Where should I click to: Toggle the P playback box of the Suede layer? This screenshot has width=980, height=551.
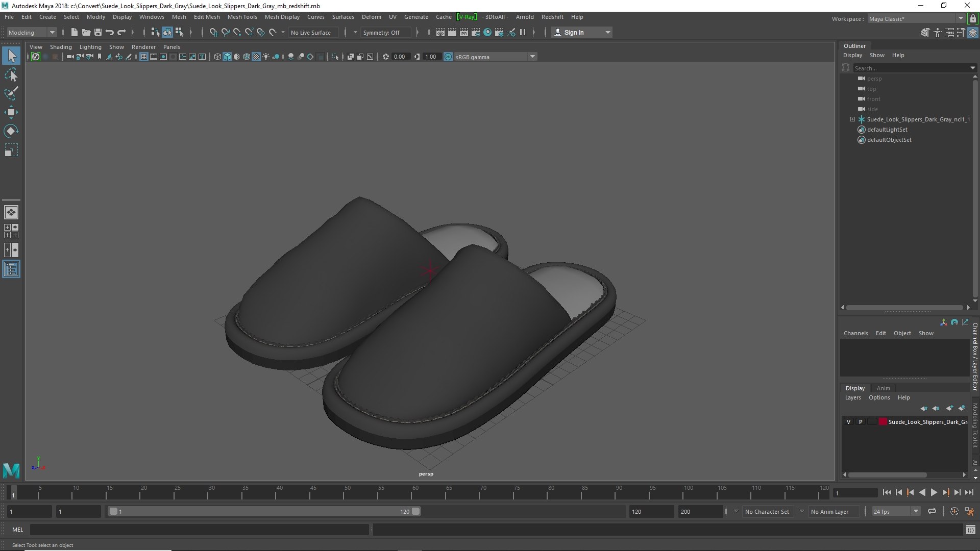pos(861,422)
